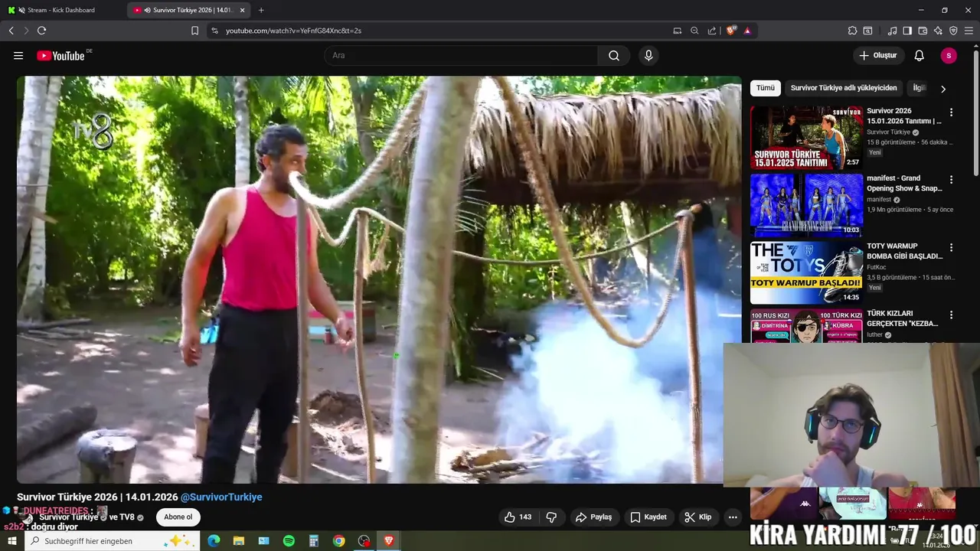Open the account avatar menu
980x551 pixels.
click(x=949, y=55)
